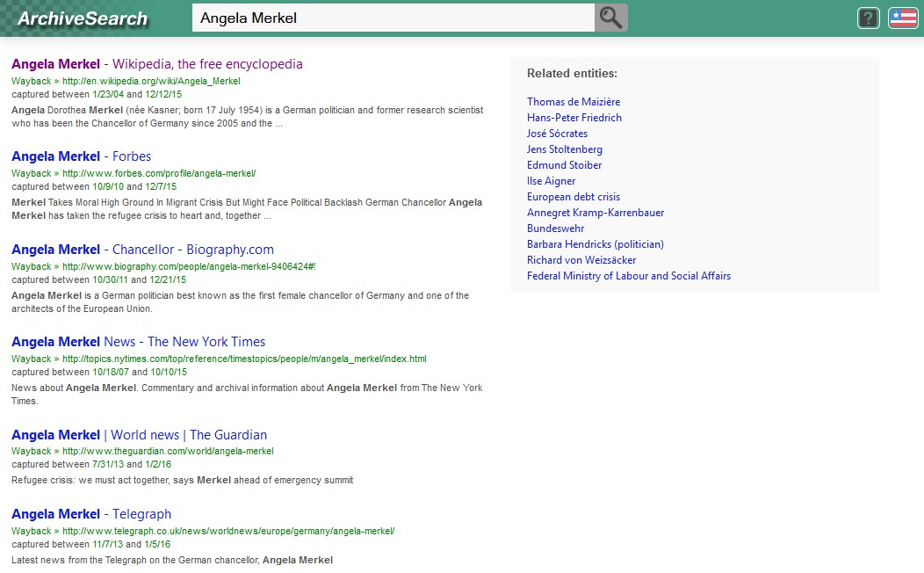
Task: Visit the telegraph.co.uk Wayback URL
Action: tap(228, 531)
